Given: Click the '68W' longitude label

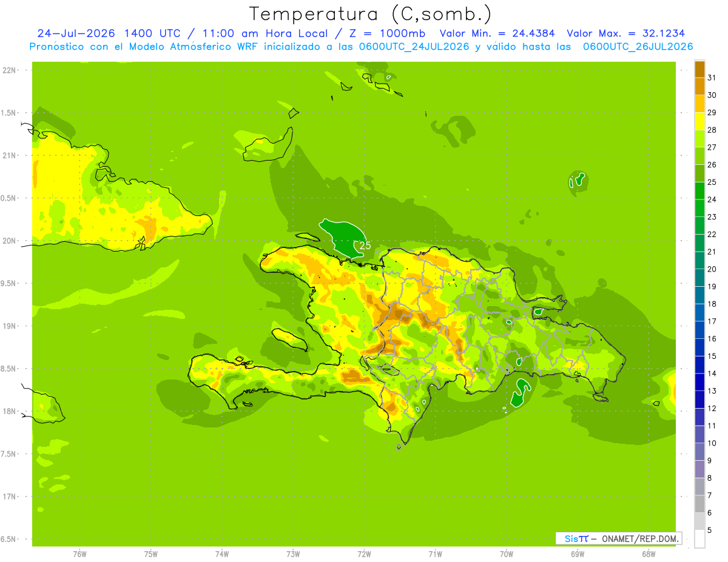Looking at the screenshot, I should [x=649, y=554].
